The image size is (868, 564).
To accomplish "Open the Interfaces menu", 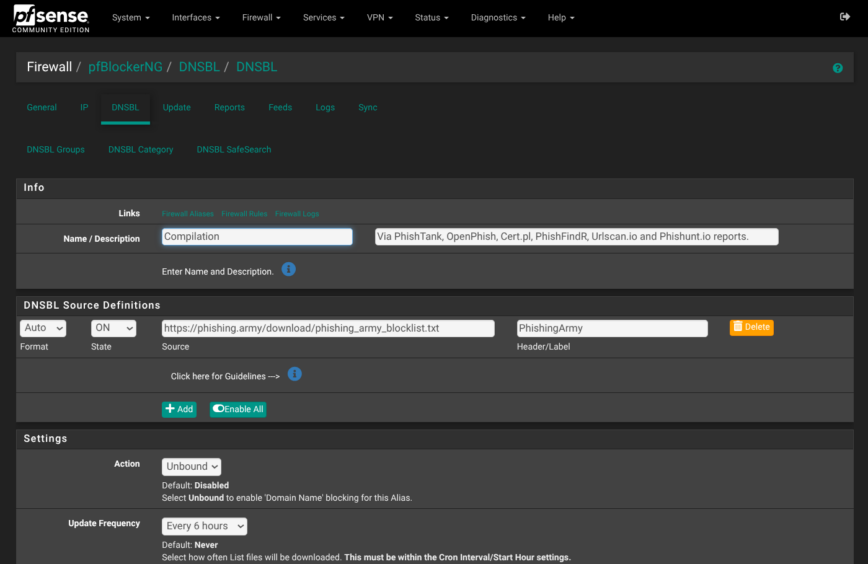I will point(195,18).
